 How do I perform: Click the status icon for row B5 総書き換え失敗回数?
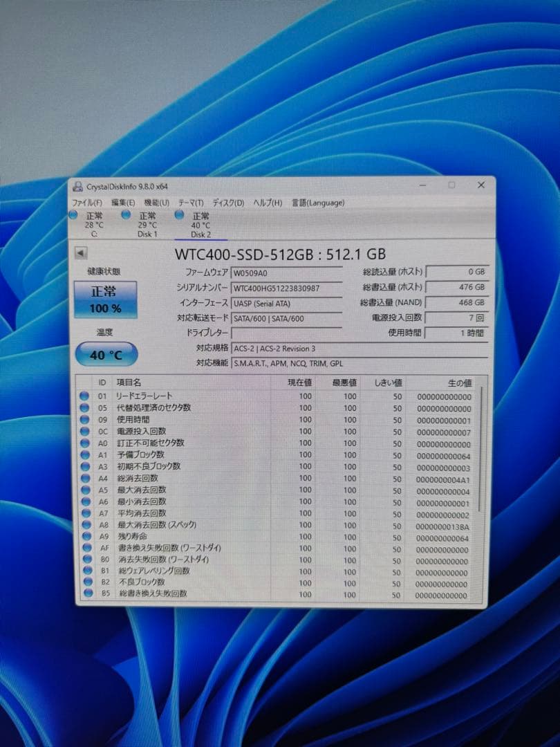pyautogui.click(x=88, y=593)
